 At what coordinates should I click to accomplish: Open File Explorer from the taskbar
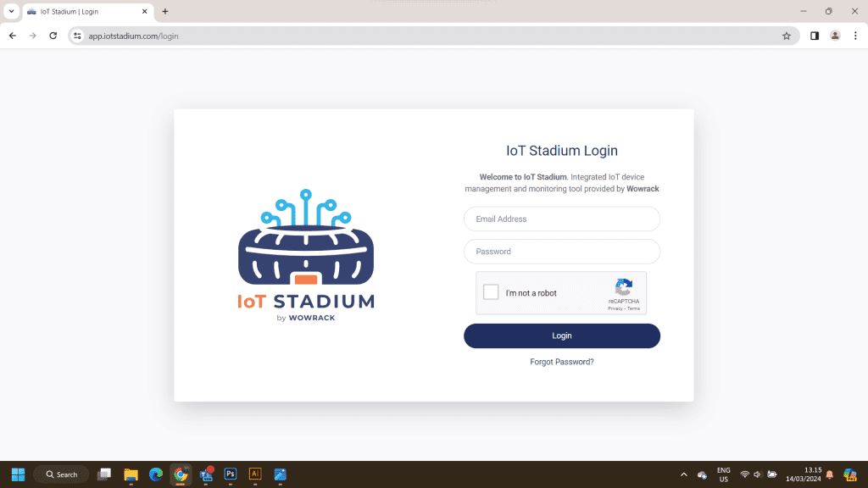point(131,474)
